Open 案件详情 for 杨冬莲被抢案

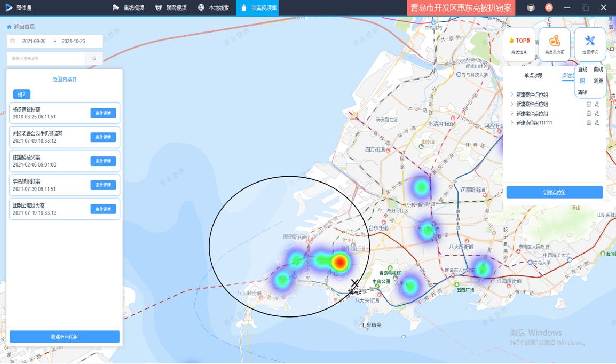coord(103,113)
